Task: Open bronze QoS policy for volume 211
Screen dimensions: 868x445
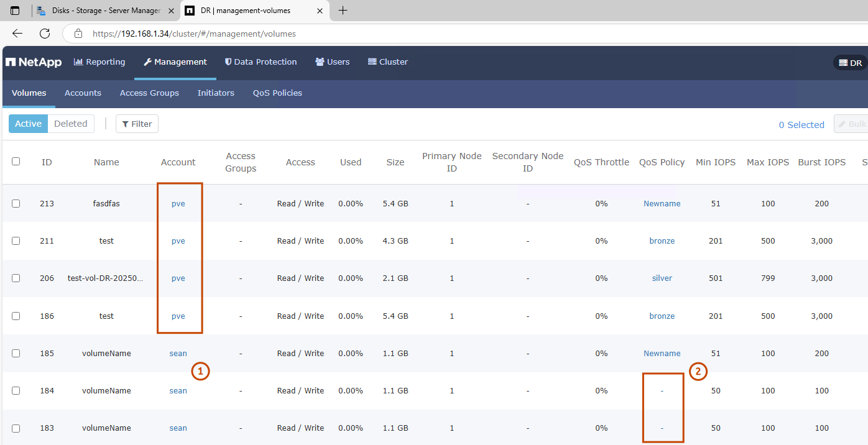Action: coord(662,241)
